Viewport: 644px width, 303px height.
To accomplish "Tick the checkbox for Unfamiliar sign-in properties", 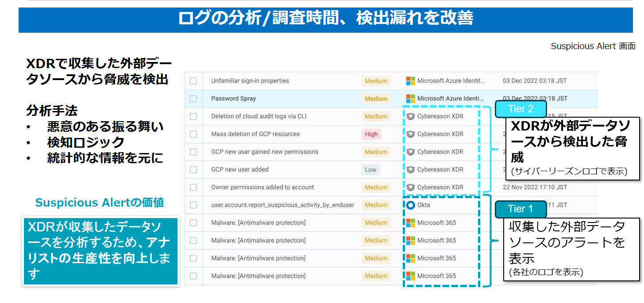I will point(193,81).
